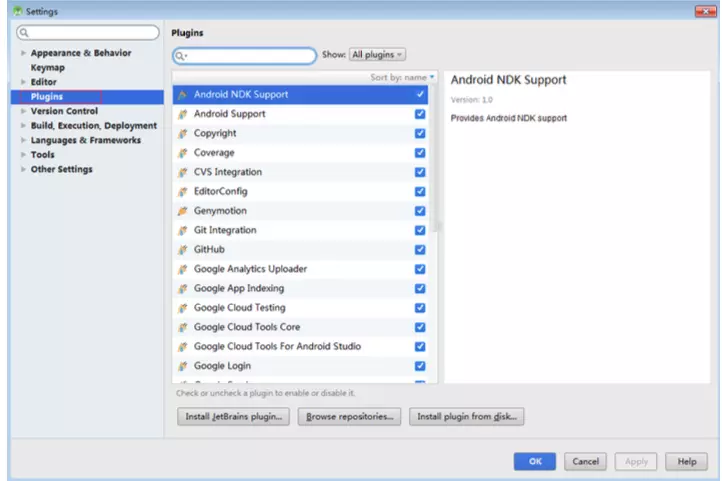Select Keymap in settings sidebar

coord(48,68)
